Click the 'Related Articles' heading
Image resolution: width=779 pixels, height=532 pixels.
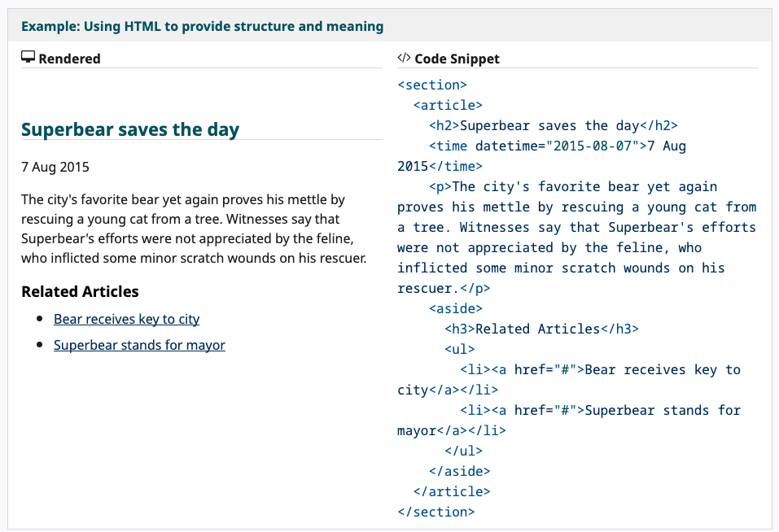click(80, 292)
